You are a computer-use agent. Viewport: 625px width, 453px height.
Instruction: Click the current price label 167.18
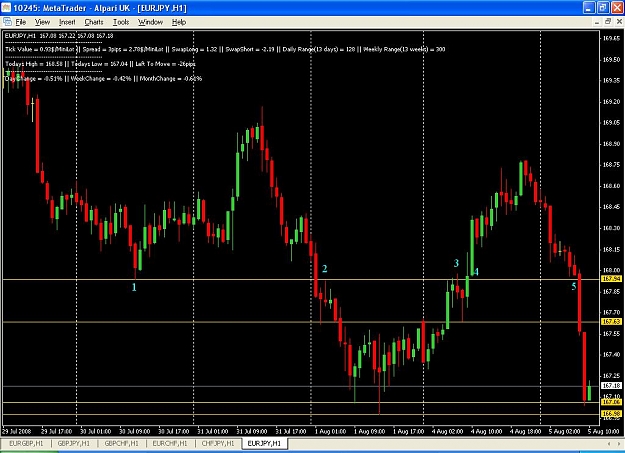pos(611,386)
